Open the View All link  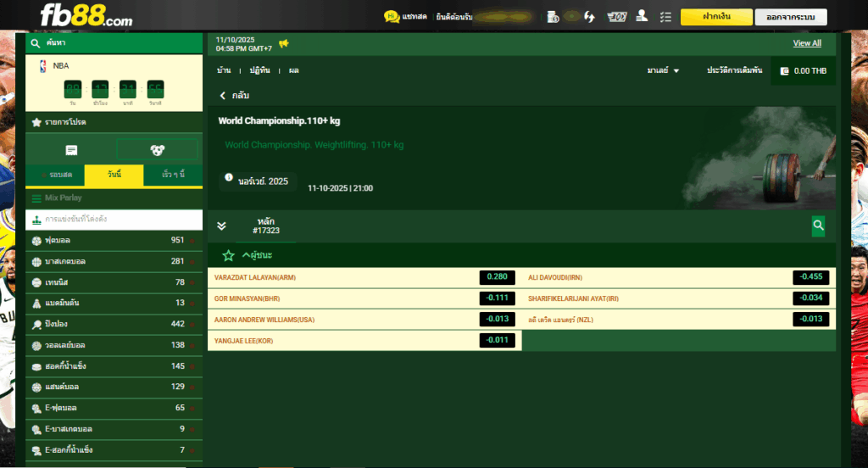[x=807, y=43]
